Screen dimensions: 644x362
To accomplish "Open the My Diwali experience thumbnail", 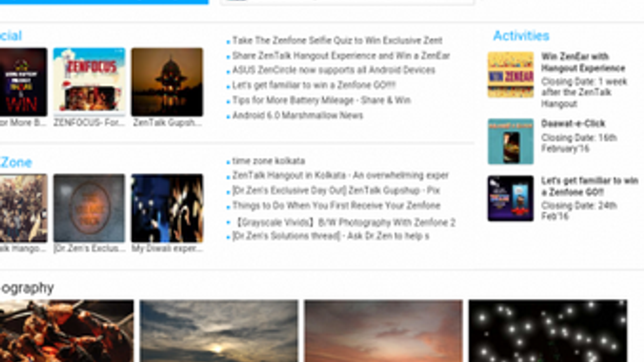I will [x=167, y=208].
